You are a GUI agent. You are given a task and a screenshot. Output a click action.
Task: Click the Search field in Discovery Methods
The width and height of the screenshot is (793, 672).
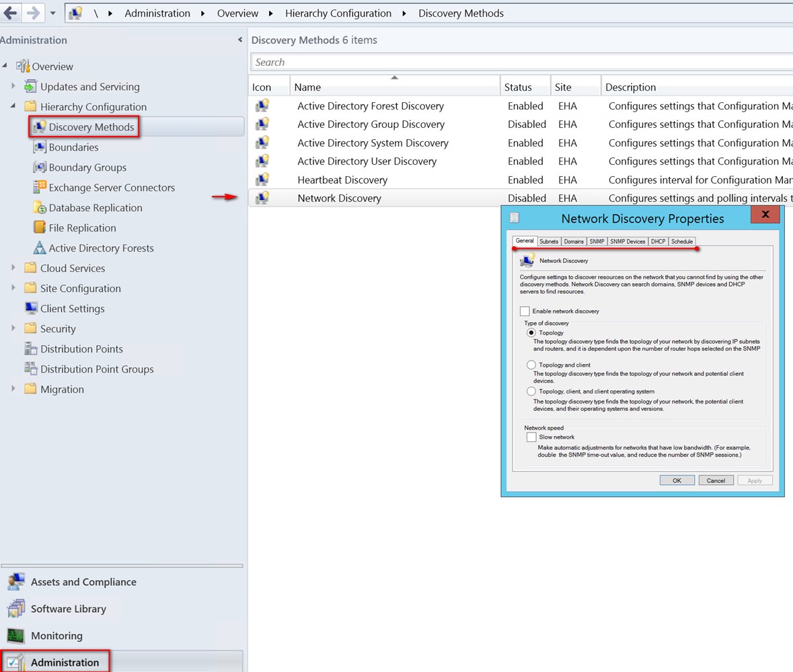tap(522, 62)
